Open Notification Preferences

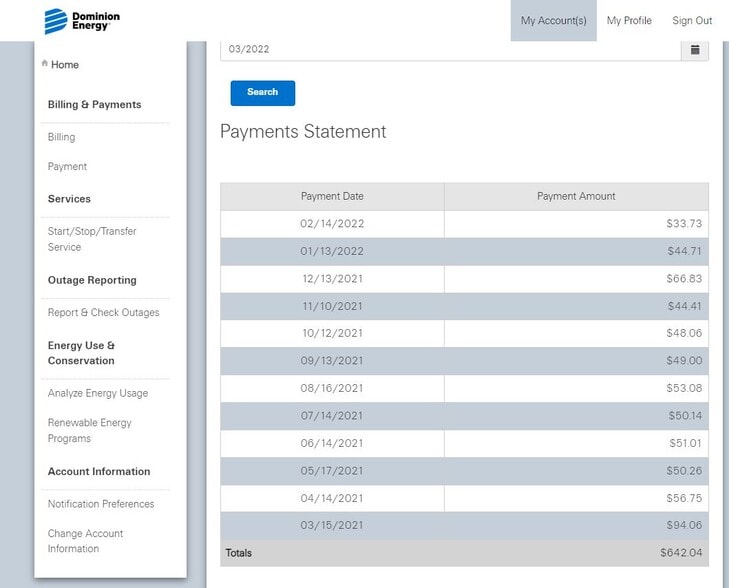[101, 504]
